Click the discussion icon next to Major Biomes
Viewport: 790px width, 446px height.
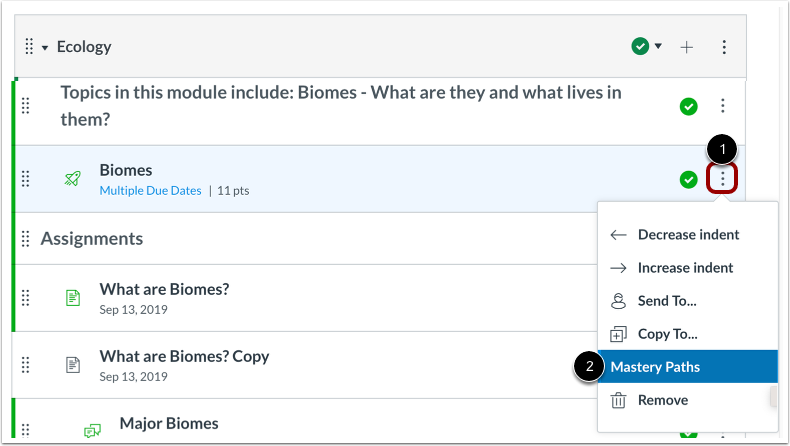point(92,430)
